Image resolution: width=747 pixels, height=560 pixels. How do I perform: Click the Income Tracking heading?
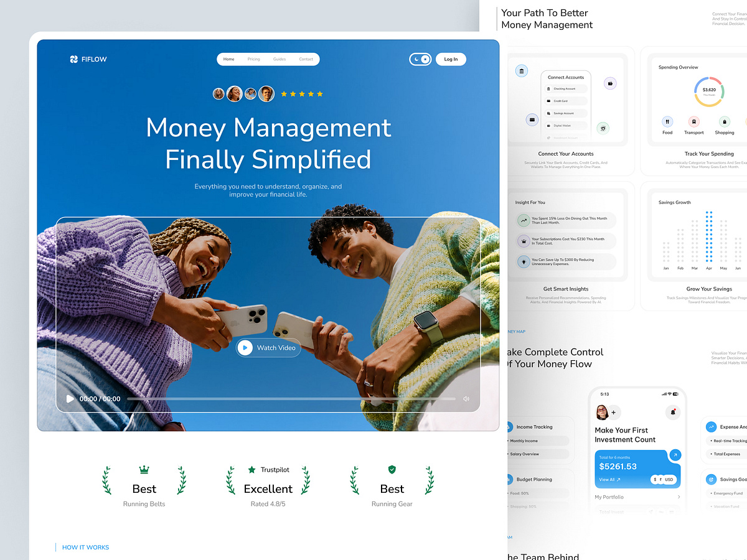pyautogui.click(x=534, y=427)
